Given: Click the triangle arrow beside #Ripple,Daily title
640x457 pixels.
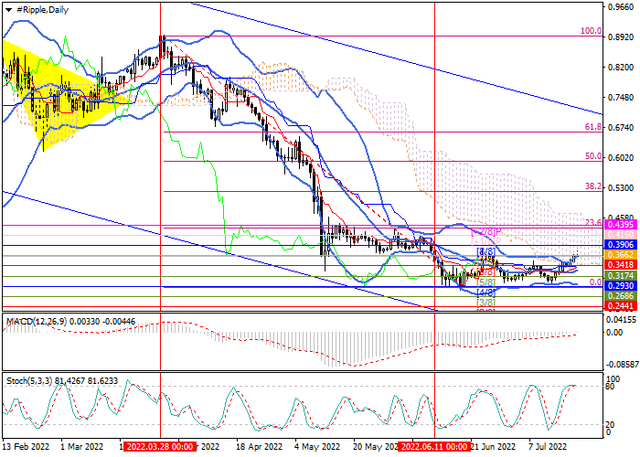Looking at the screenshot, I should click(x=9, y=9).
